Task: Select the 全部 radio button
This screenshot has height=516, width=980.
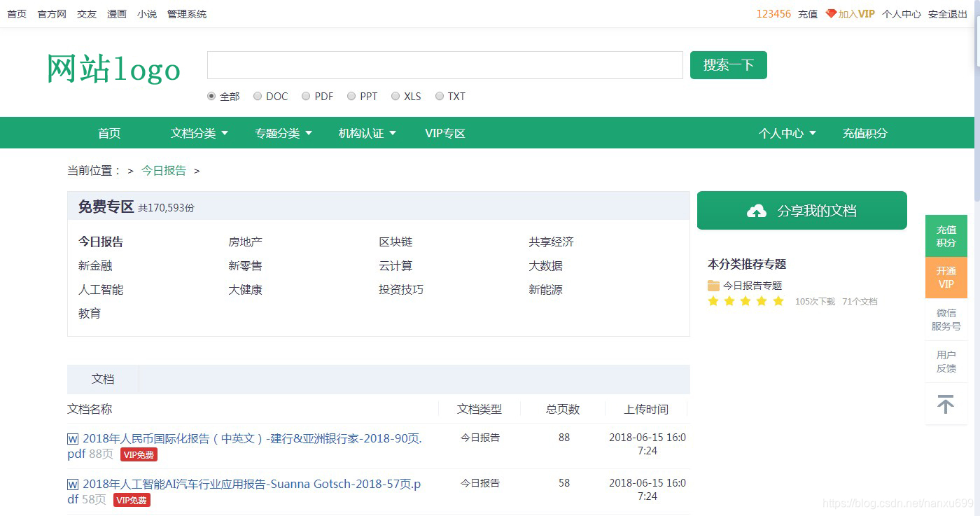Action: [211, 96]
